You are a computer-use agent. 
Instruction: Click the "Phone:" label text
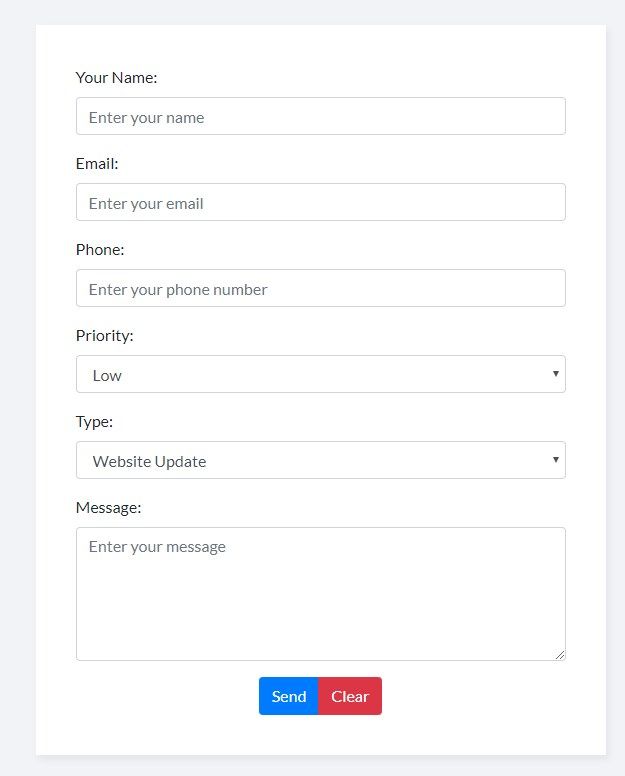click(100, 250)
